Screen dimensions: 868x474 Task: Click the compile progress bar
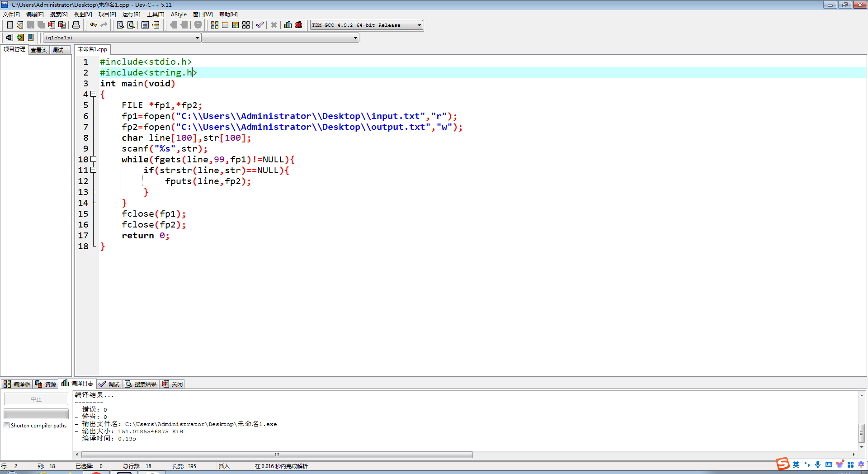click(36, 414)
